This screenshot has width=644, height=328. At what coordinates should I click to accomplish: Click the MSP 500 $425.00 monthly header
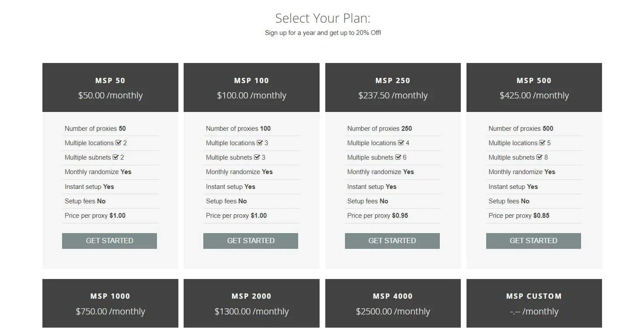tap(534, 95)
